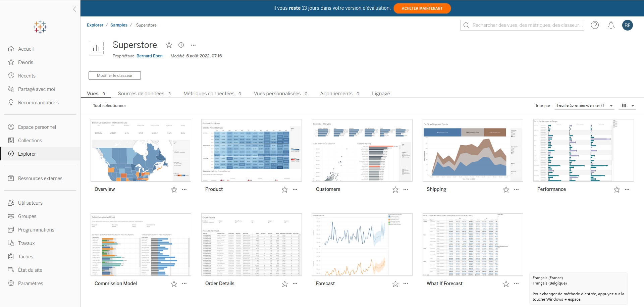The width and height of the screenshot is (644, 307).
Task: Toggle favorite star for Performance
Action: pos(617,190)
